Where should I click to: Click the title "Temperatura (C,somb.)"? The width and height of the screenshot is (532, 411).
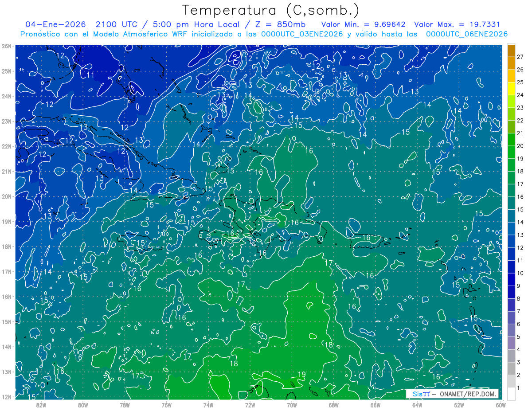click(271, 10)
